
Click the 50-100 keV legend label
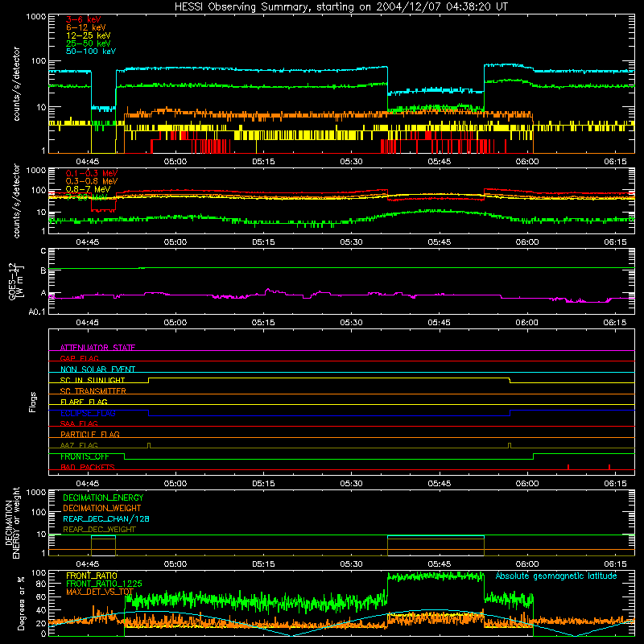pos(91,51)
